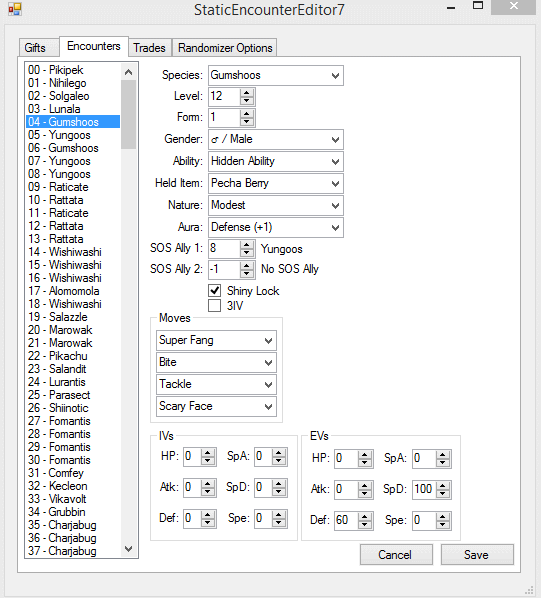Uncheck the Shiny Lock checkbox

215,291
